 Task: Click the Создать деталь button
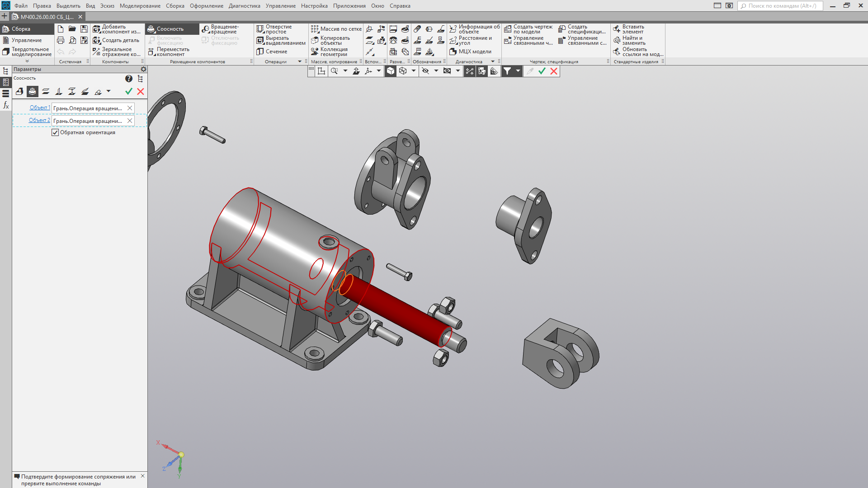[x=116, y=40]
